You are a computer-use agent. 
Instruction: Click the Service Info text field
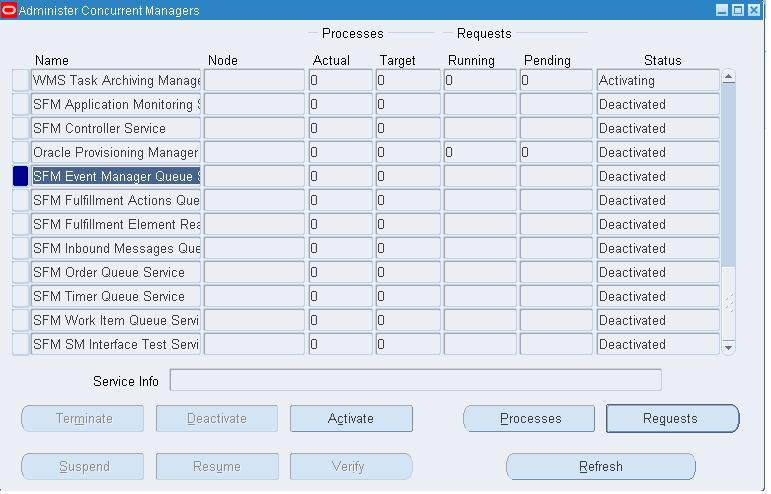coord(415,381)
